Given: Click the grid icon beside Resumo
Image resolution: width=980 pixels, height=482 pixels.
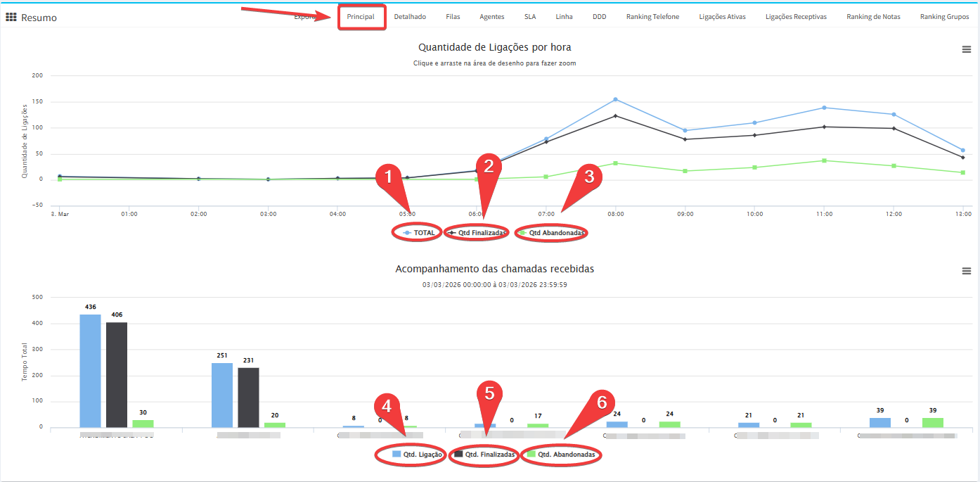Looking at the screenshot, I should click(x=11, y=17).
